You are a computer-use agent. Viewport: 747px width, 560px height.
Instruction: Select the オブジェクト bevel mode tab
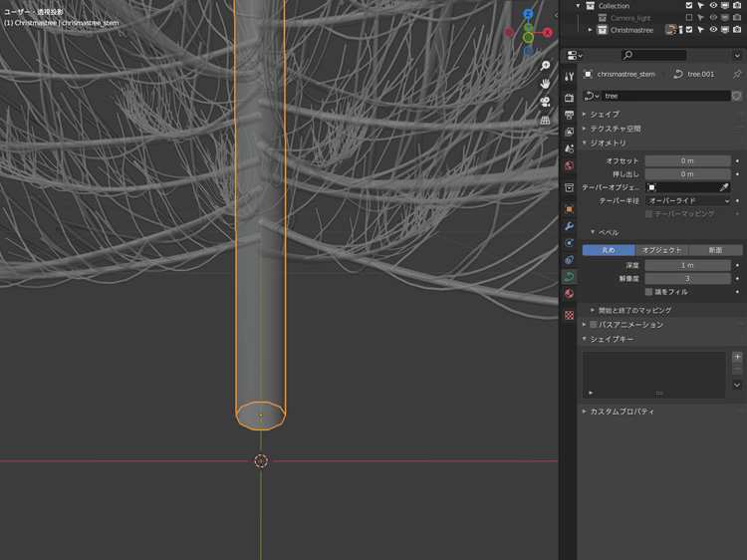(661, 250)
